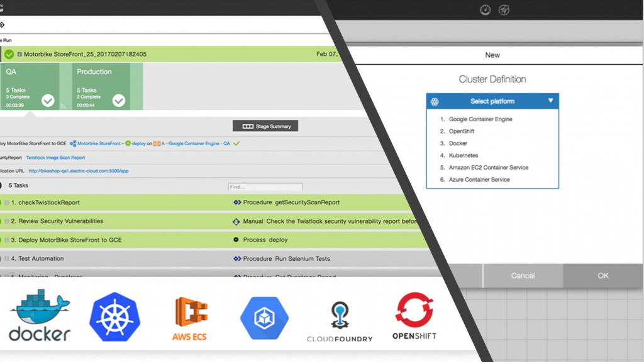Click the green check after Google Container Engine - QA
The image size is (644, 362).
click(x=236, y=144)
